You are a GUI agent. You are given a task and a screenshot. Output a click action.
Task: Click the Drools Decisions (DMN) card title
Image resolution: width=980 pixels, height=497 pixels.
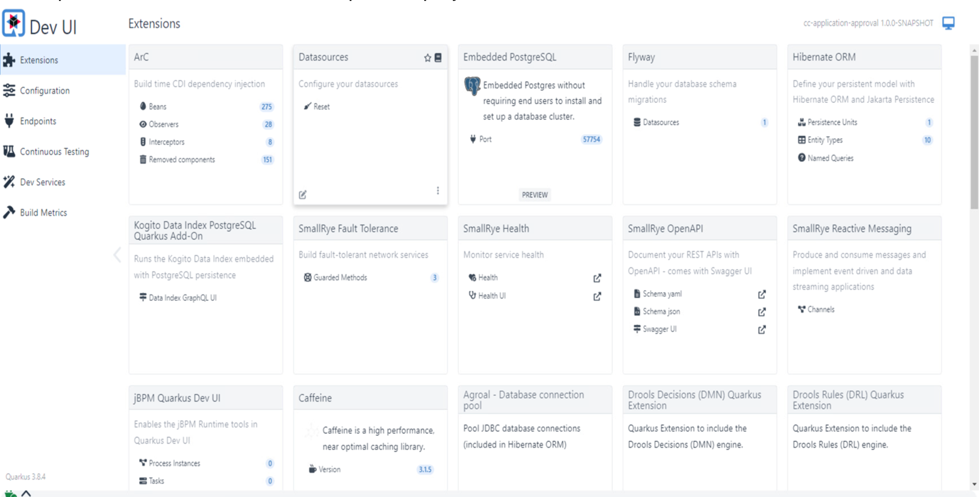(x=695, y=400)
